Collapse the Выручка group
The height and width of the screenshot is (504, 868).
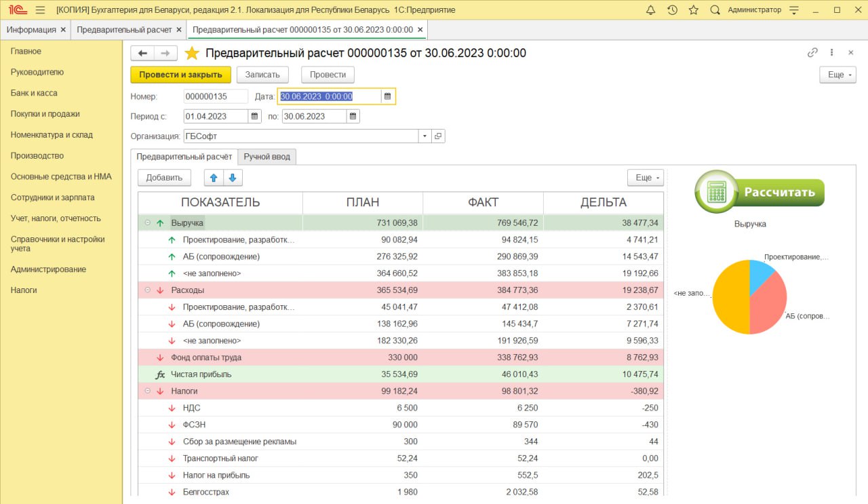(x=147, y=222)
